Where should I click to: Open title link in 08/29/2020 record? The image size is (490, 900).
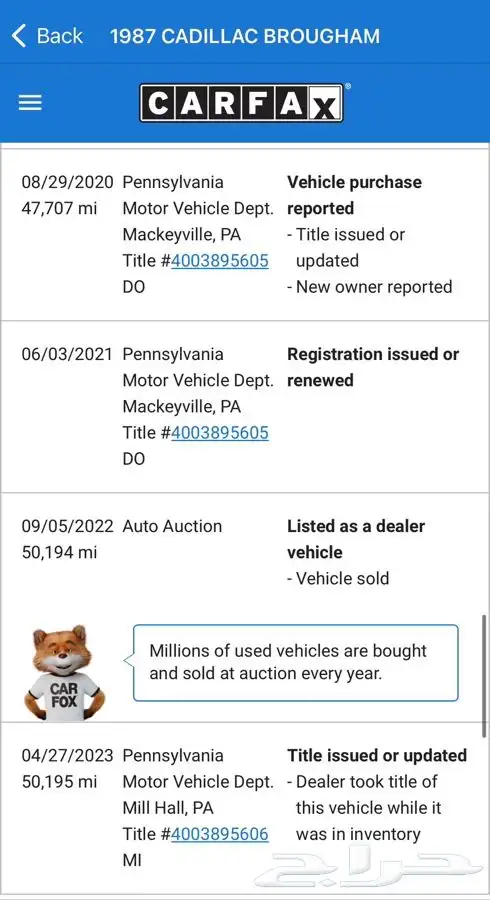(220, 261)
